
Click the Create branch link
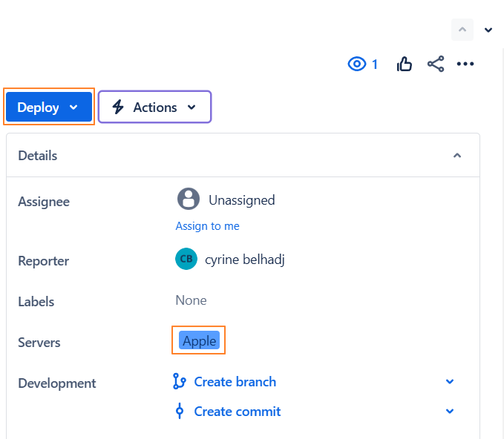click(x=235, y=382)
